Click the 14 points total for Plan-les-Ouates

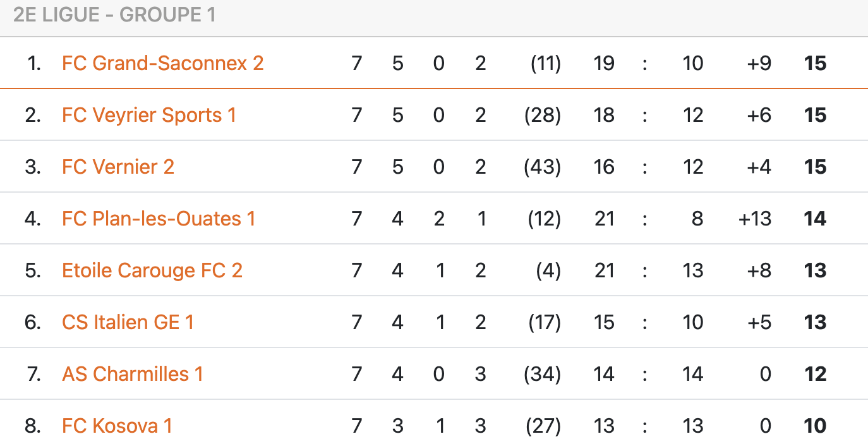click(x=815, y=219)
